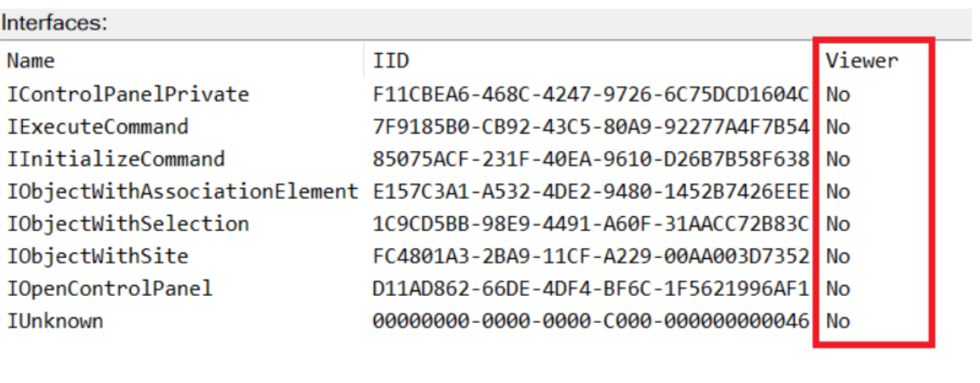Click the IID starting with F11CBEA6

coord(591,94)
